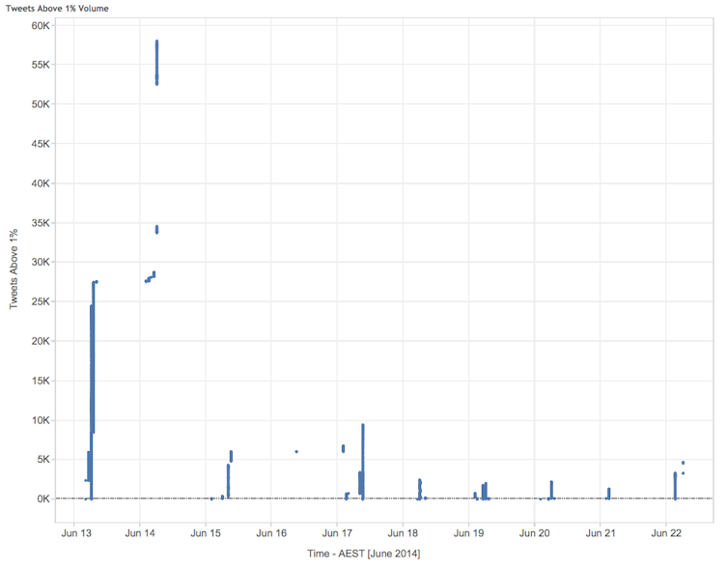Select the topmost Jun 22 data point near 4.5K
Image resolution: width=728 pixels, height=569 pixels.
(x=683, y=463)
